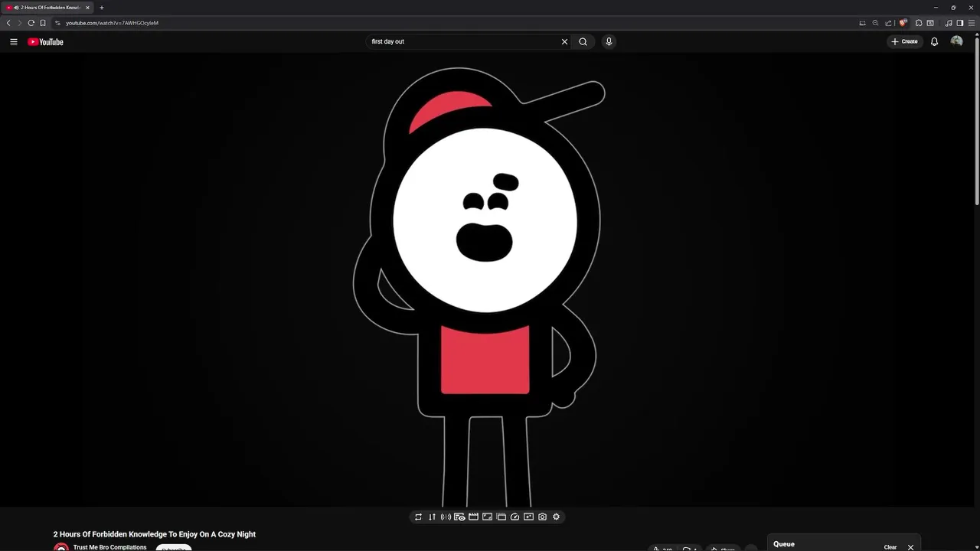Image resolution: width=980 pixels, height=551 pixels.
Task: Open the Create button
Action: click(x=904, y=41)
